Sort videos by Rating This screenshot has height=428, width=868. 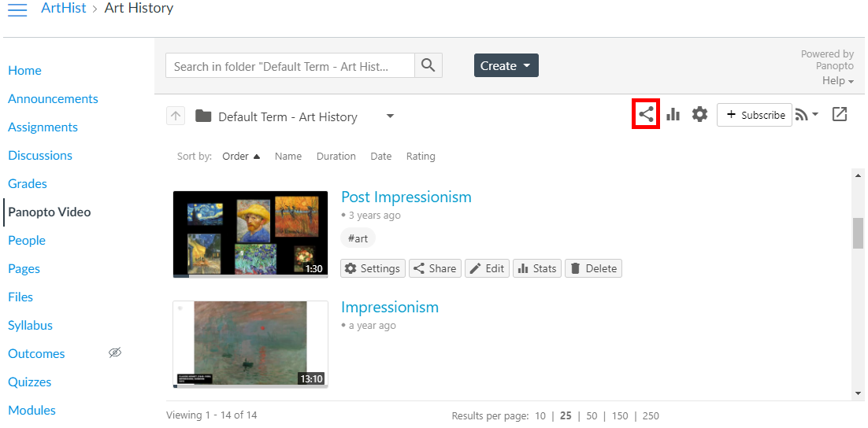(421, 157)
